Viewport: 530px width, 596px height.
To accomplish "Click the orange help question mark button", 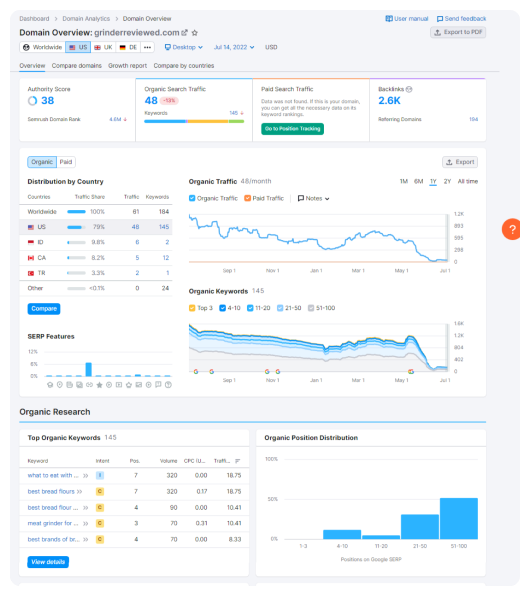I will tap(512, 229).
